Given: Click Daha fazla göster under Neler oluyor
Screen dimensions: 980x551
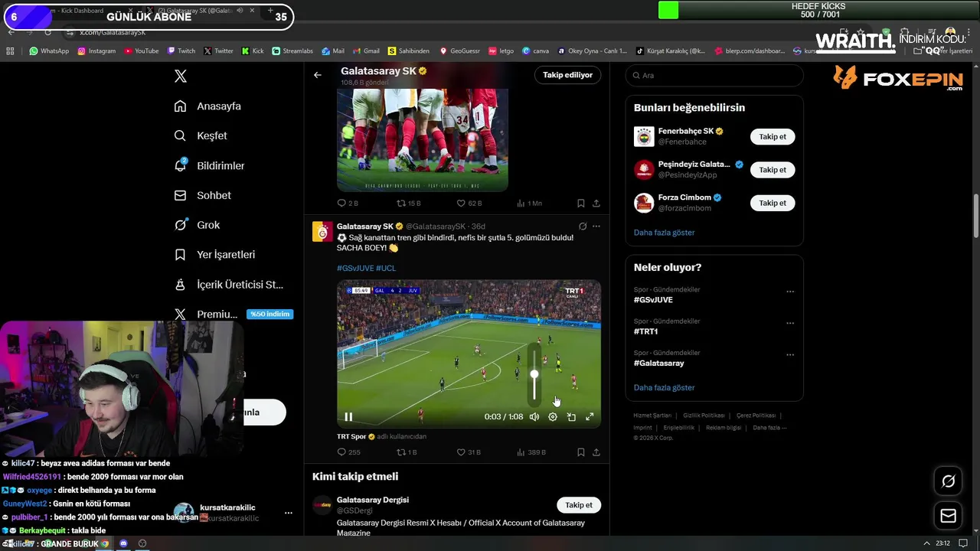Looking at the screenshot, I should pyautogui.click(x=664, y=388).
